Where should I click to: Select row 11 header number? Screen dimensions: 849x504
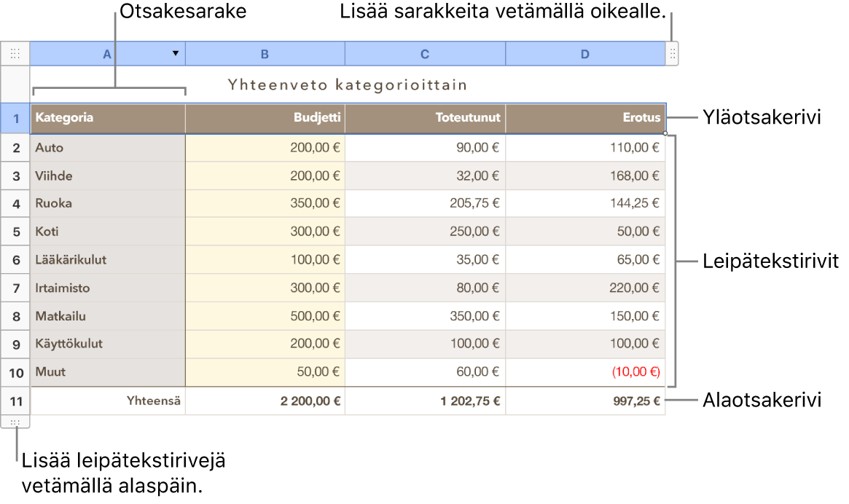[x=16, y=401]
